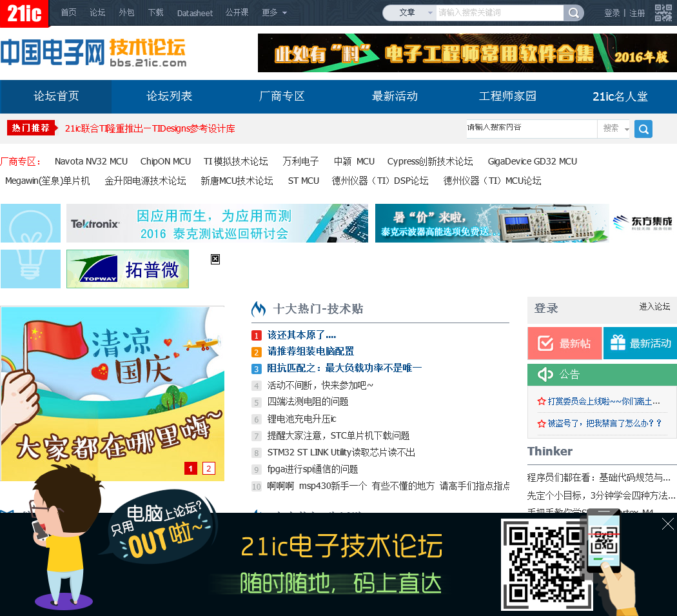Expand the 更多 menu in top bar
The width and height of the screenshot is (677, 616).
pyautogui.click(x=274, y=13)
